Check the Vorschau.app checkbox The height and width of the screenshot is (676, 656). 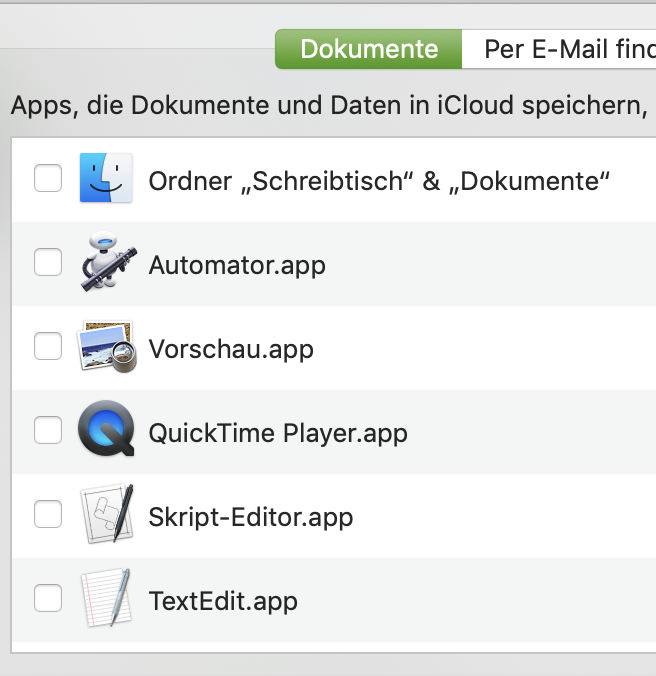pos(48,346)
